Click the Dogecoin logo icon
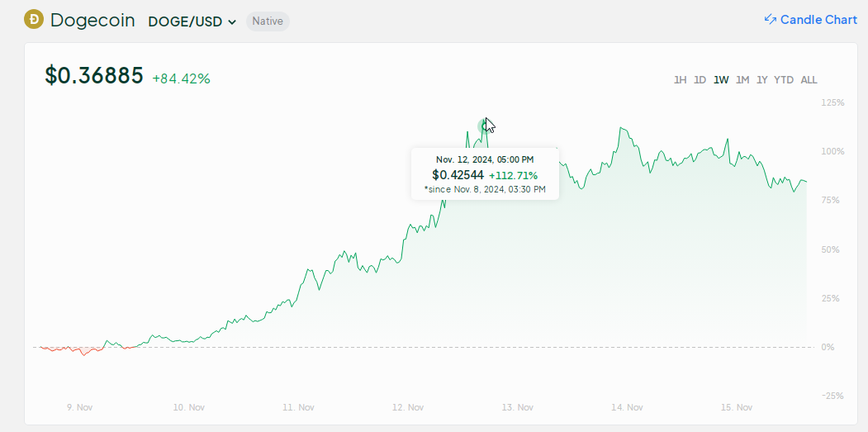The height and width of the screenshot is (432, 868). click(x=34, y=20)
